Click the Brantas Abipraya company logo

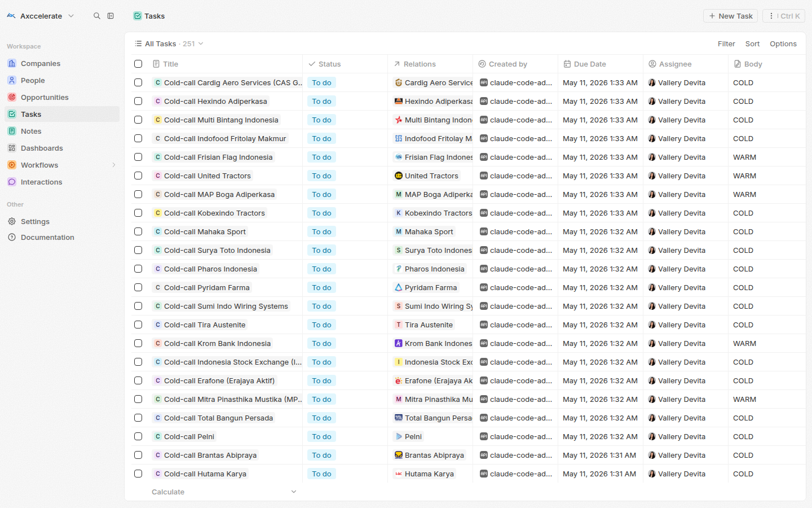(x=399, y=455)
